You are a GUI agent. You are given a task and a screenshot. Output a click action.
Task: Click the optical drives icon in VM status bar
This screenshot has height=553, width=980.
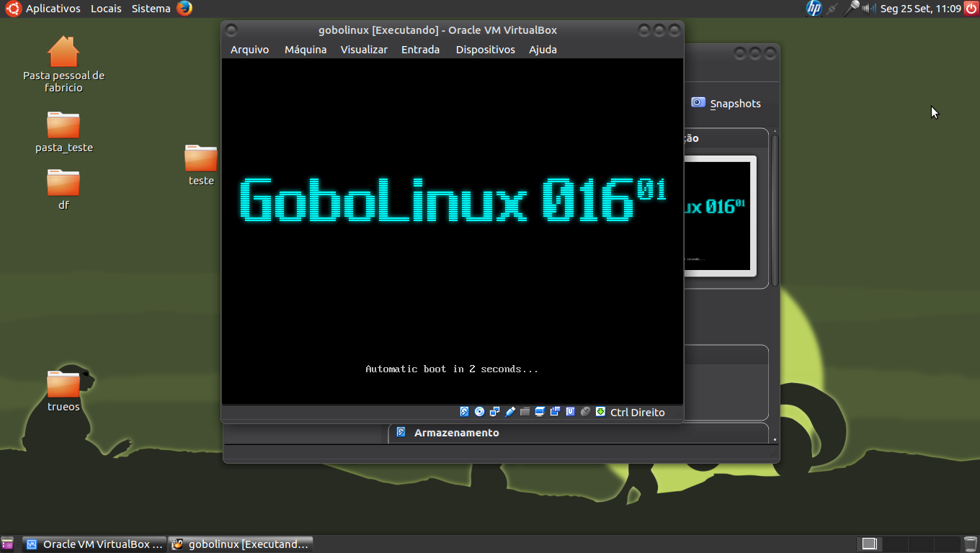[x=479, y=411]
